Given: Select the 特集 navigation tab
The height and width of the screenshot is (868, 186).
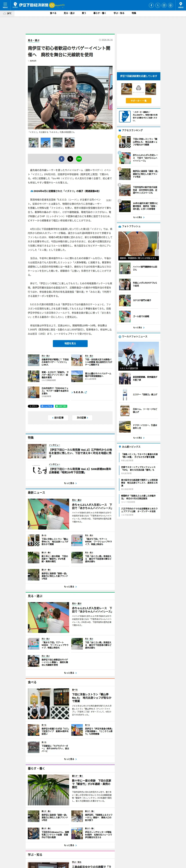Looking at the screenshot, I should point(134,13).
